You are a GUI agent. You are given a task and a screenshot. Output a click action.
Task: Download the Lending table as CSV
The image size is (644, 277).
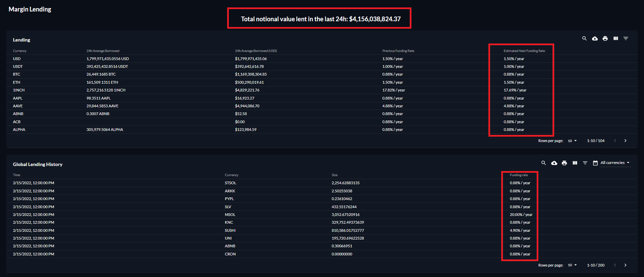point(595,38)
